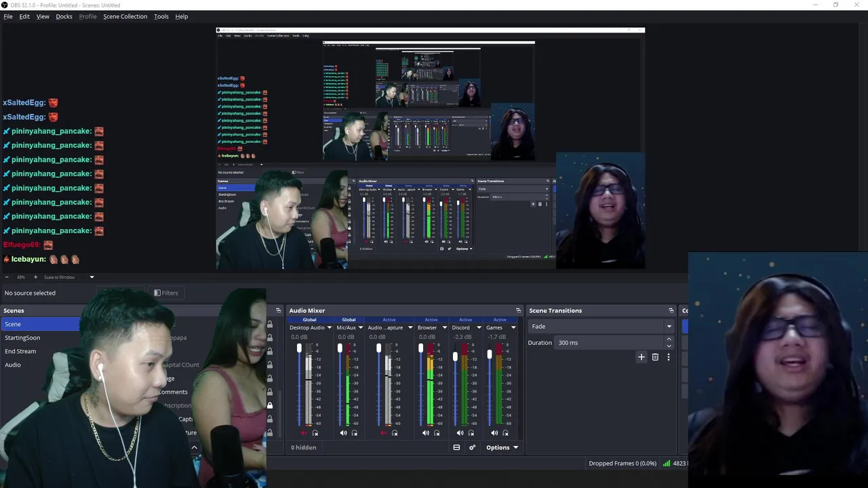868x488 pixels.
Task: Open preview scaling dropdown arrow beside Scale to Window
Action: (x=92, y=277)
